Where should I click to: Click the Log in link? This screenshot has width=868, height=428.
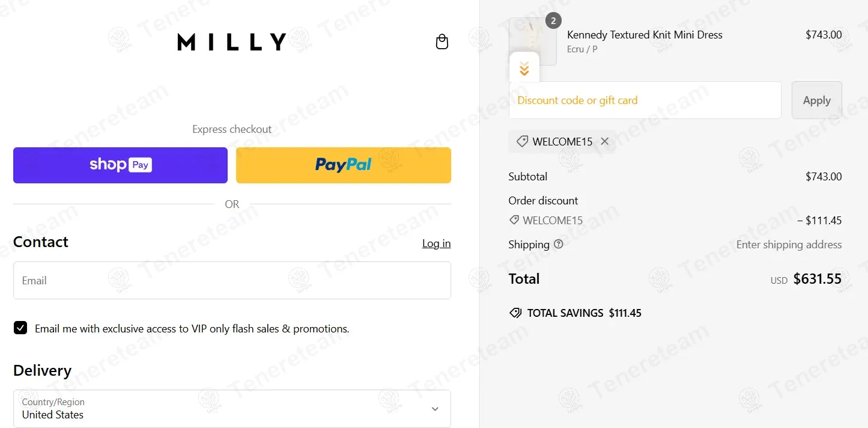tap(436, 243)
